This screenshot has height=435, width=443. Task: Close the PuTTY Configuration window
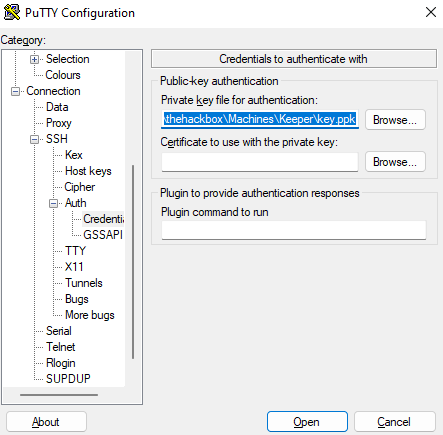[431, 12]
